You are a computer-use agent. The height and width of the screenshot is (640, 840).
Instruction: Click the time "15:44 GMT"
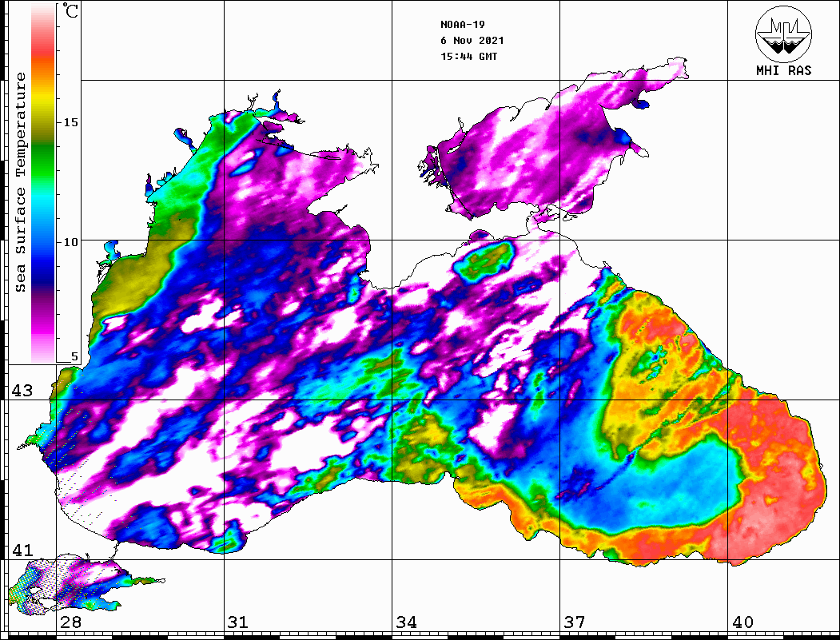[469, 56]
